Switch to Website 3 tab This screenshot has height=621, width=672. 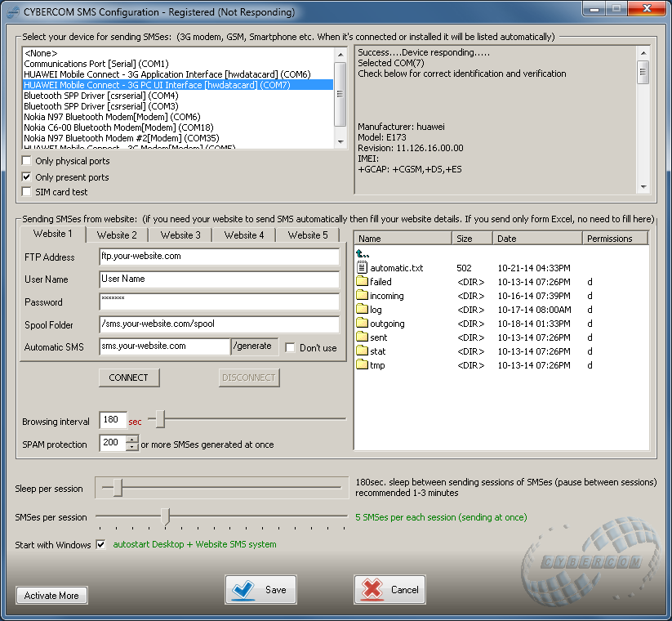tap(180, 235)
